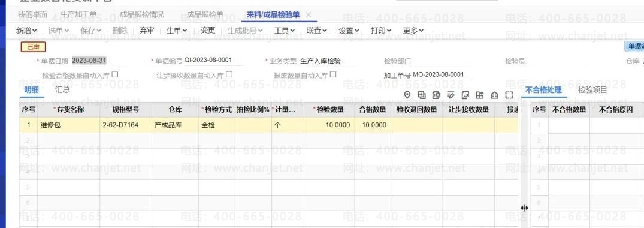Open the 生成批号 dropdown
Viewport: 644px width, 228px height.
click(245, 31)
